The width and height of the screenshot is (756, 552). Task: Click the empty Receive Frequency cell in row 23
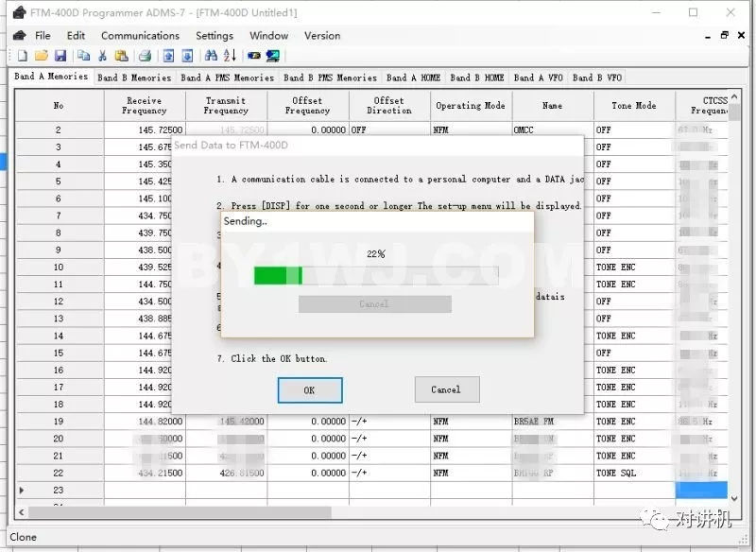[x=145, y=491]
